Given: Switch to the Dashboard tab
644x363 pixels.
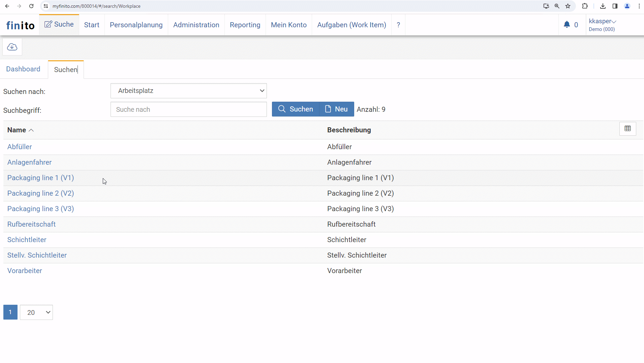Looking at the screenshot, I should pos(23,69).
